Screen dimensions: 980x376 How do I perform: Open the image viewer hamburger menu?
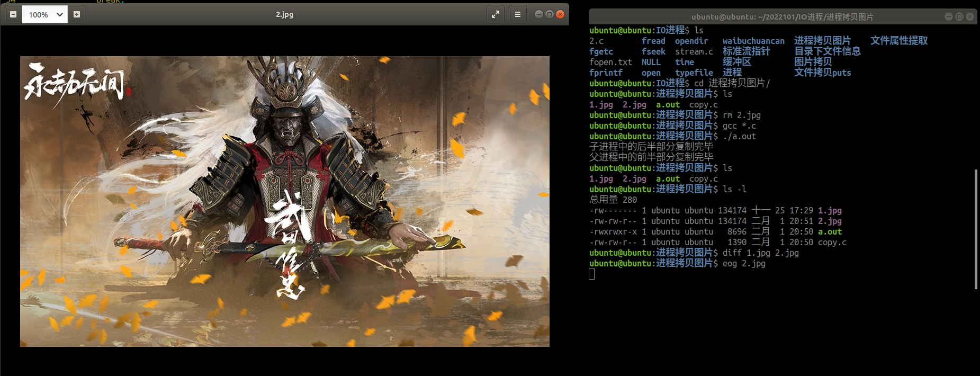pyautogui.click(x=518, y=15)
